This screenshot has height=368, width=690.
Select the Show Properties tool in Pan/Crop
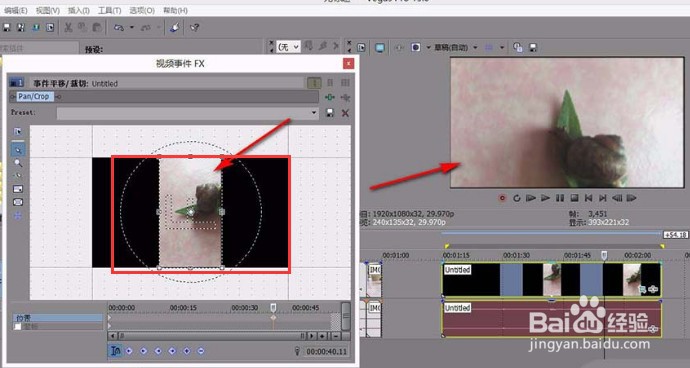click(x=18, y=132)
